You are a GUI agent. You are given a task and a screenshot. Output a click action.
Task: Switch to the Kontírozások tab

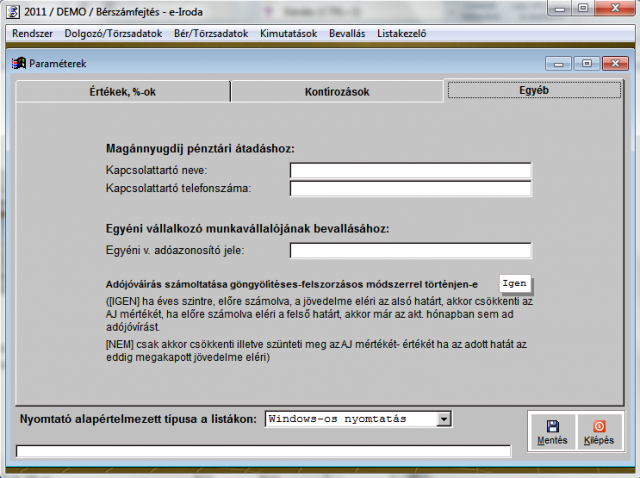click(x=337, y=91)
